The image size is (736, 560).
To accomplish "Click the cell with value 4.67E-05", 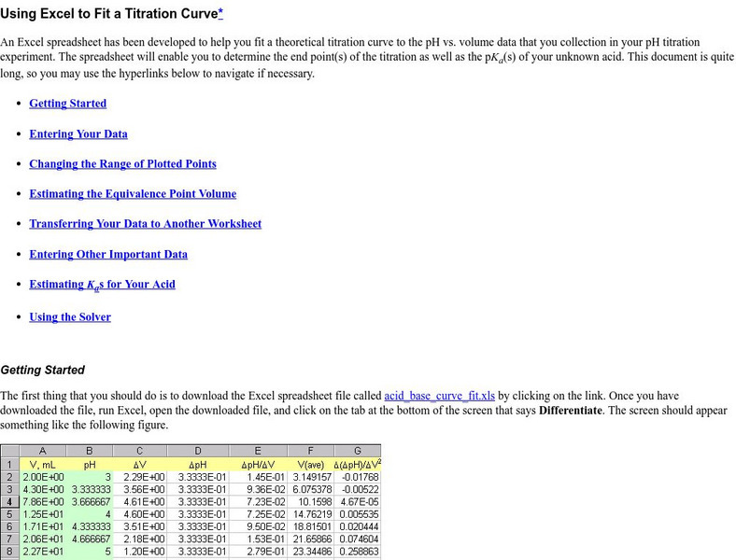I will (358, 502).
